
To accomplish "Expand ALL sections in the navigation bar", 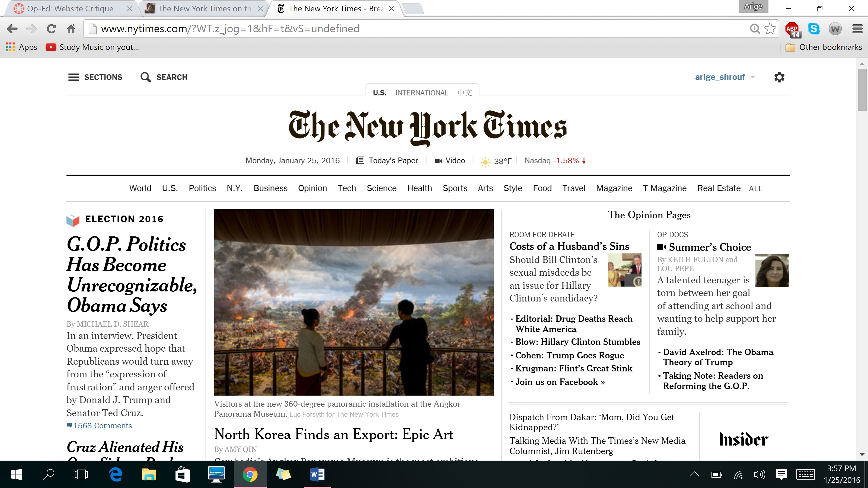I will click(x=755, y=189).
